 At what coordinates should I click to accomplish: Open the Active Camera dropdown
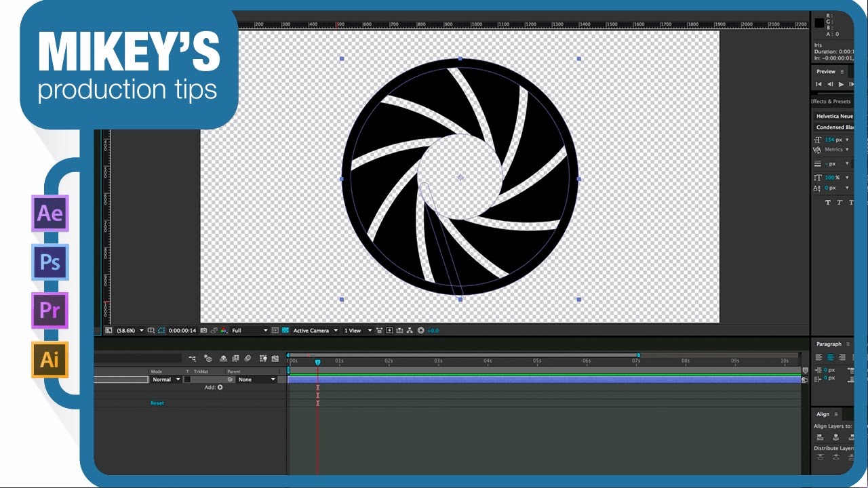click(315, 330)
